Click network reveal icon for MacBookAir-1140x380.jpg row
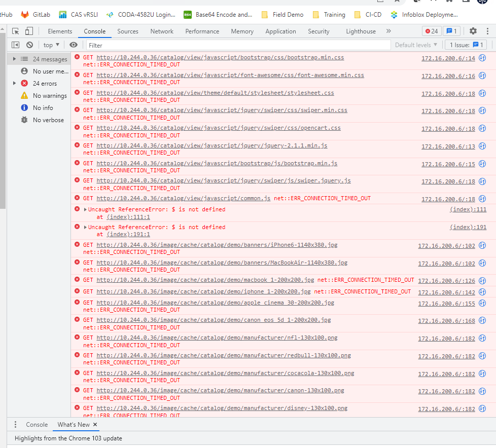 point(482,263)
